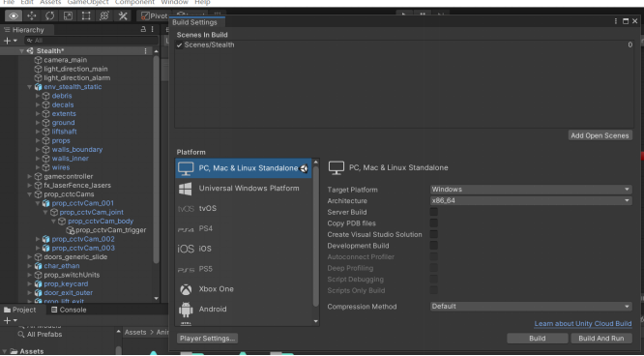Switch to the Console tab
Image resolution: width=644 pixels, height=356 pixels.
[x=69, y=310]
